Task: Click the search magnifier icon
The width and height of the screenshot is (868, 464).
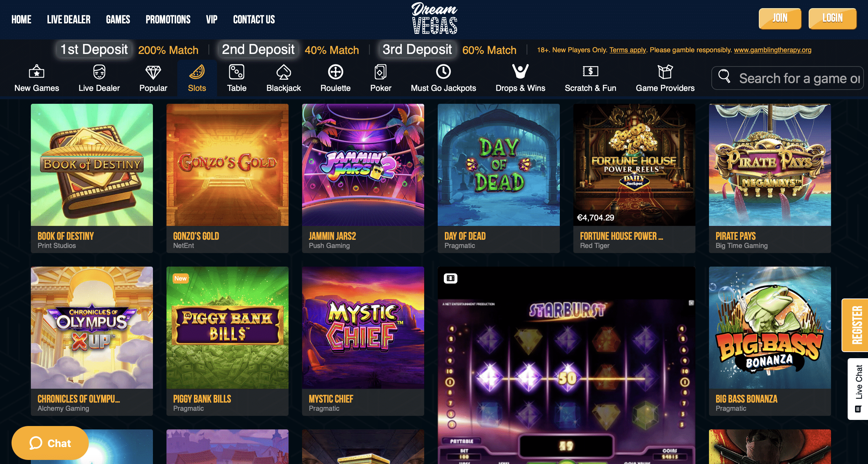Action: point(724,76)
